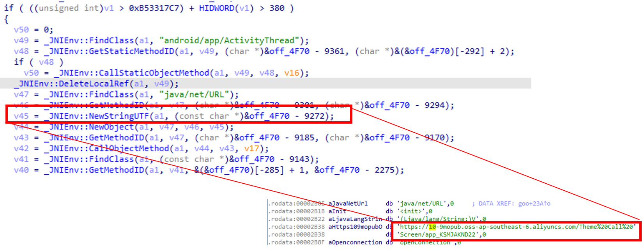Image resolution: width=644 pixels, height=250 pixels.
Task: Click _JNIEnv::DeleteLocalRef function name
Action: coord(73,83)
